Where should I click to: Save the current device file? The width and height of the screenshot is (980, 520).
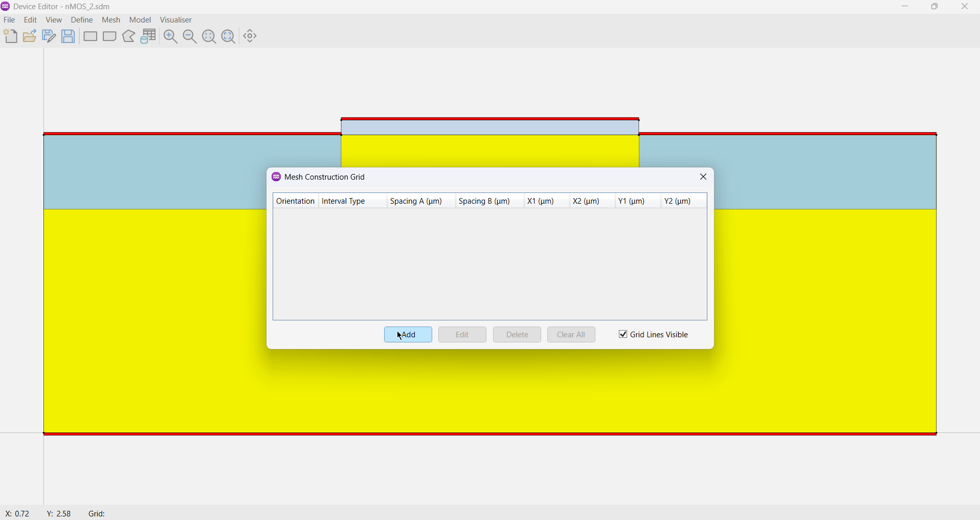click(x=69, y=36)
